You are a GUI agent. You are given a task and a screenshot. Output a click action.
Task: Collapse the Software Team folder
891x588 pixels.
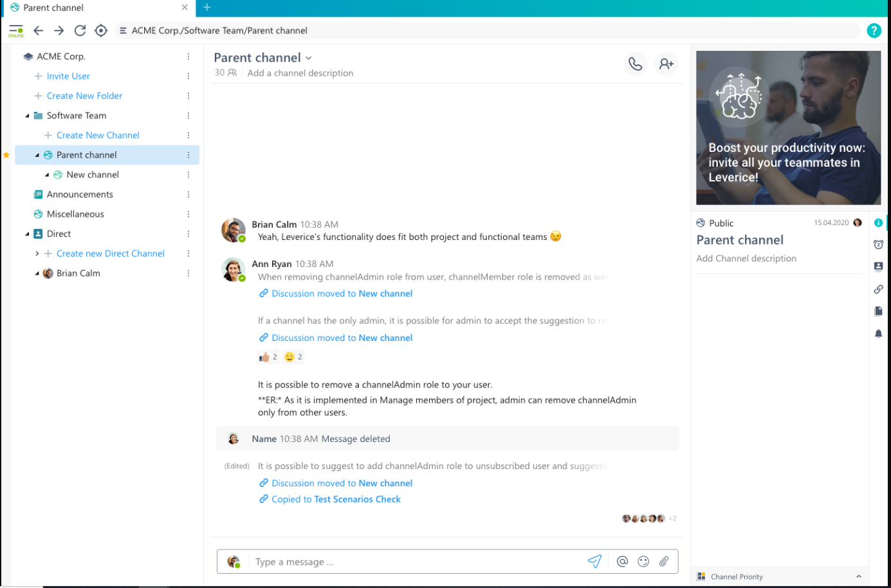coord(27,116)
